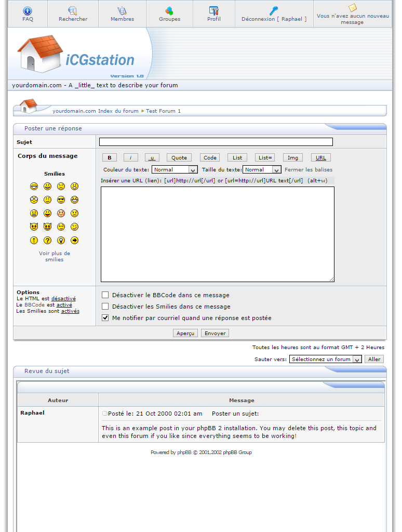This screenshot has width=402, height=532.
Task: Insert the sad frowning smiley
Action: click(x=61, y=187)
